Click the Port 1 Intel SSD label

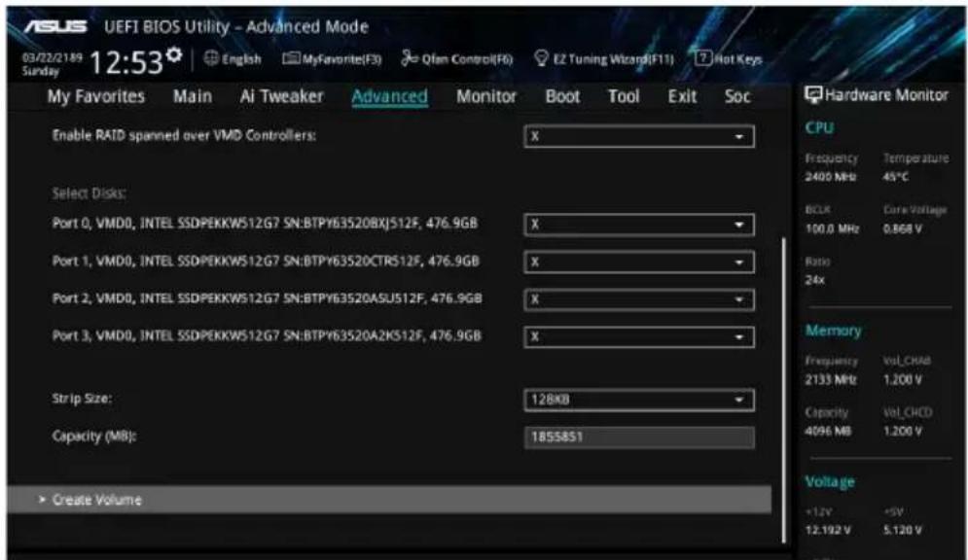(266, 261)
